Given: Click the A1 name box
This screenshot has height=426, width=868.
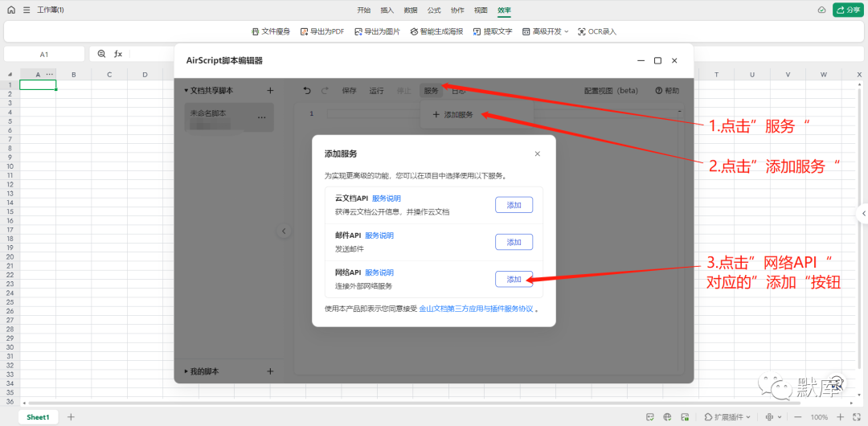Looking at the screenshot, I should tap(44, 54).
